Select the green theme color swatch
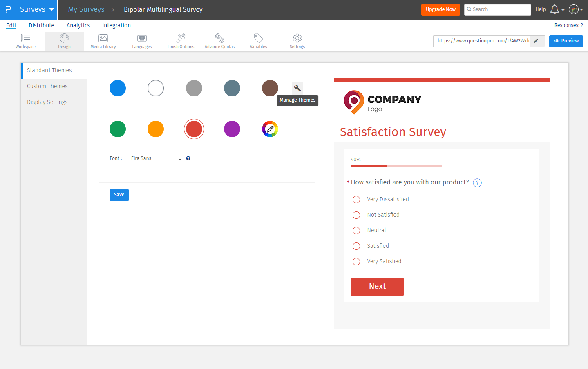588x369 pixels. tap(118, 129)
